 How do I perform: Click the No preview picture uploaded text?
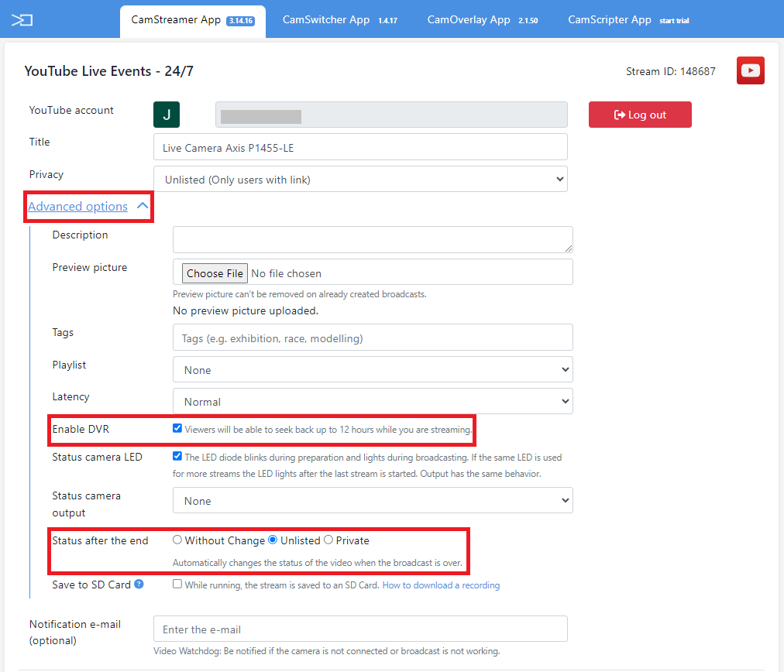[246, 310]
